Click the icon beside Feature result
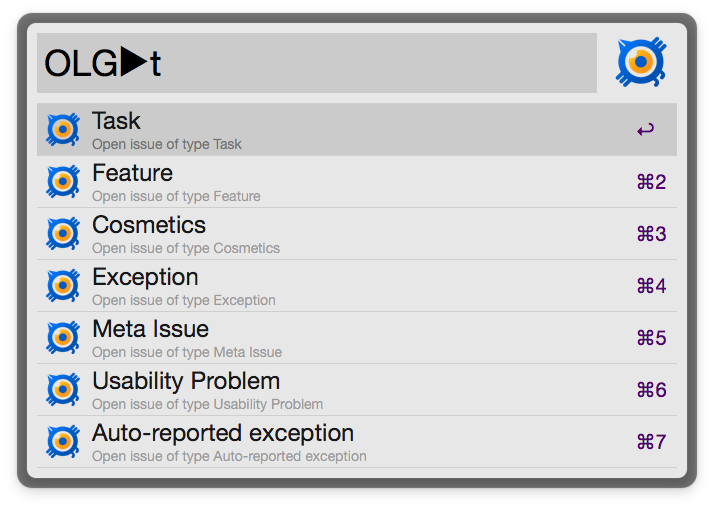 pyautogui.click(x=63, y=182)
